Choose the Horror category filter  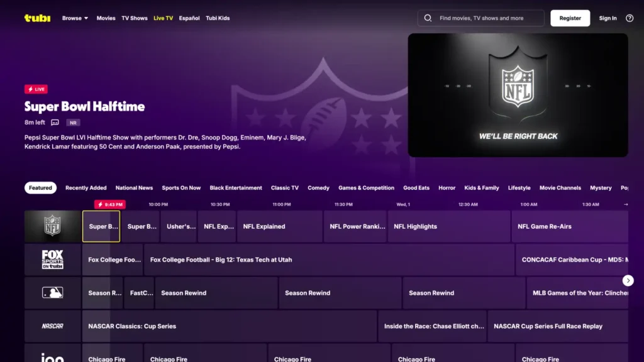pyautogui.click(x=447, y=188)
